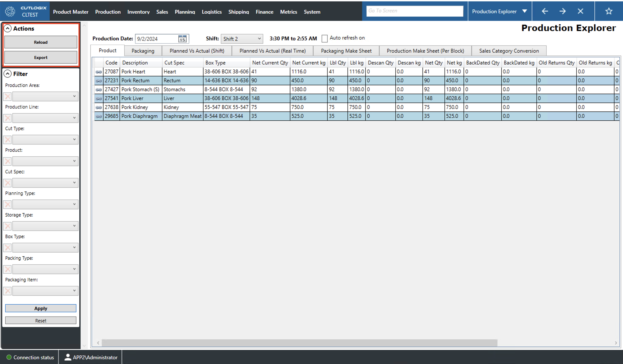Click inside the Go To Screen search field
Screen dimensions: 623x364
415,11
